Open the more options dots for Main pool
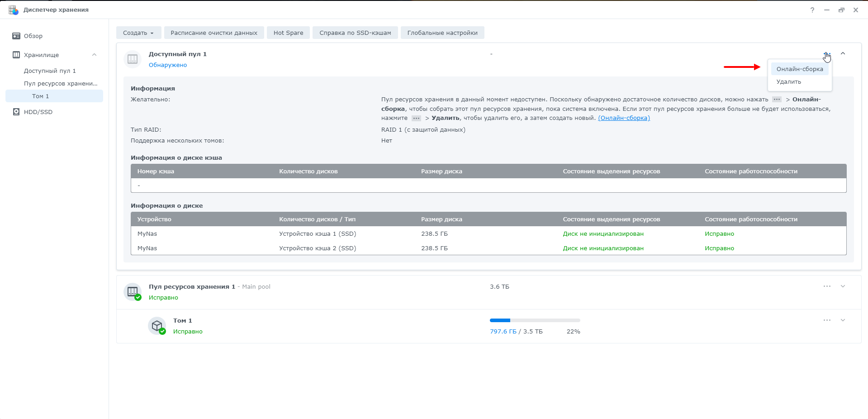 click(827, 286)
